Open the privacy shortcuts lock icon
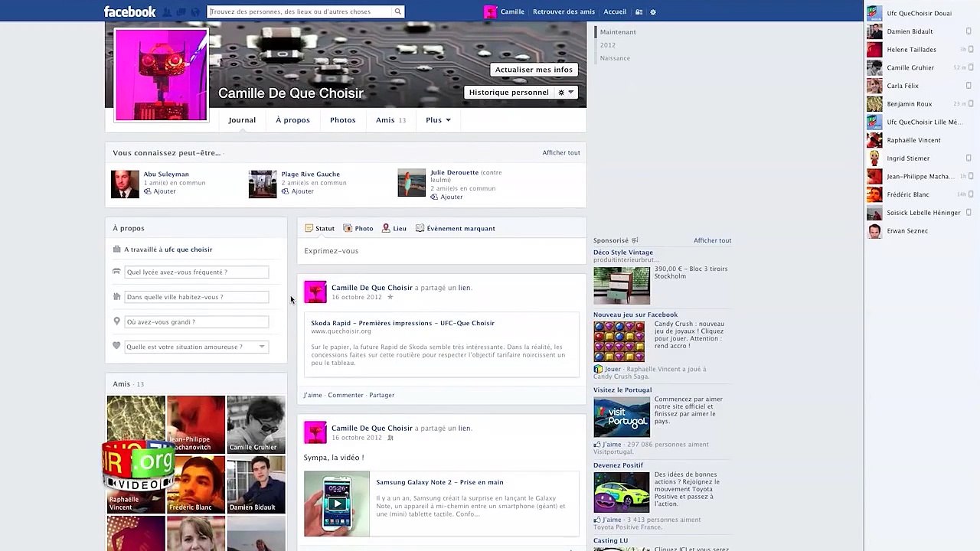This screenshot has width=980, height=551. point(639,12)
